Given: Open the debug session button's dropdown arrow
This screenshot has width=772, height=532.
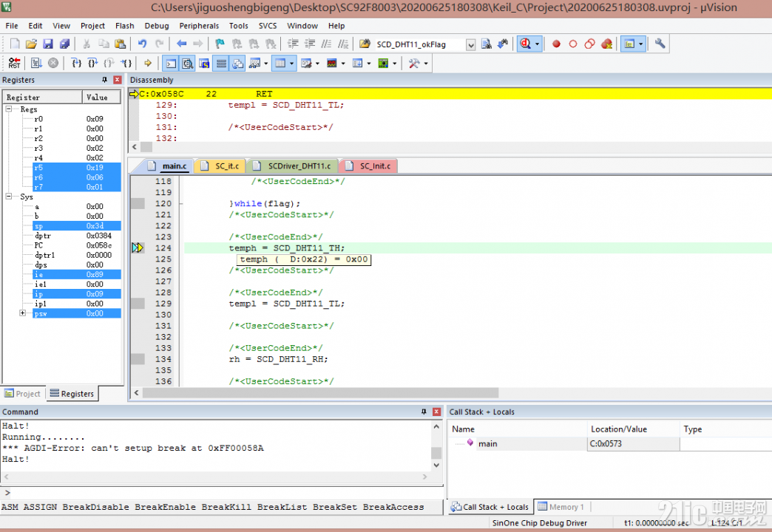Looking at the screenshot, I should pyautogui.click(x=537, y=44).
